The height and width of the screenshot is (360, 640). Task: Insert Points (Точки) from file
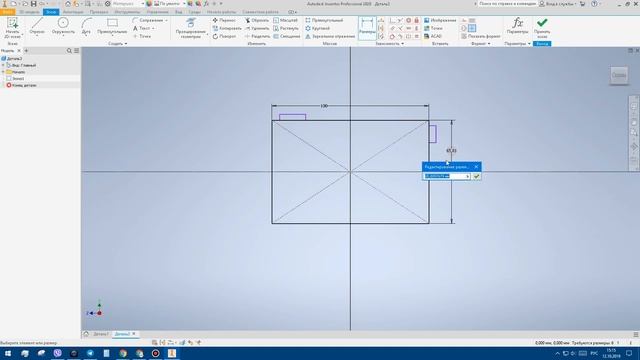433,28
